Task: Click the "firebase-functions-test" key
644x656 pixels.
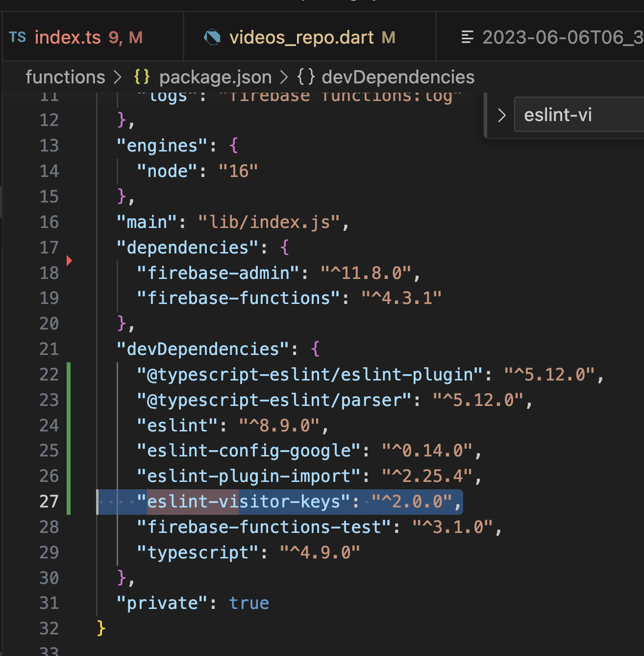Action: (x=264, y=527)
